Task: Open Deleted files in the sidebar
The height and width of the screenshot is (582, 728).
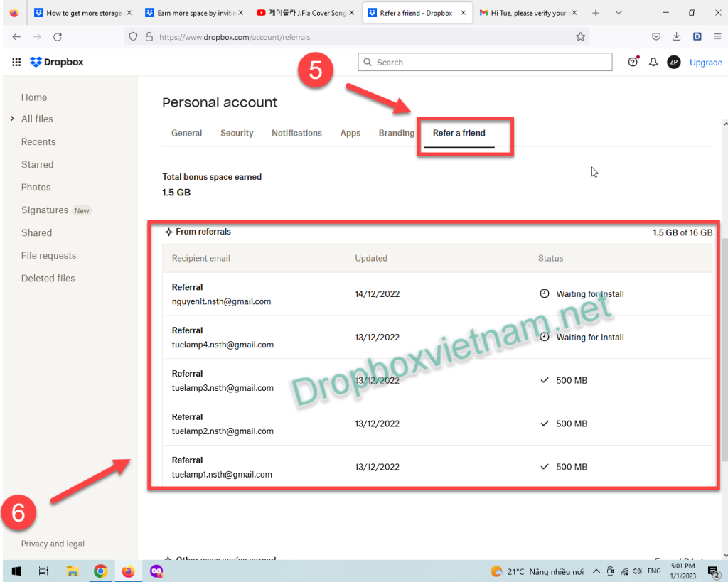Action: coord(48,279)
